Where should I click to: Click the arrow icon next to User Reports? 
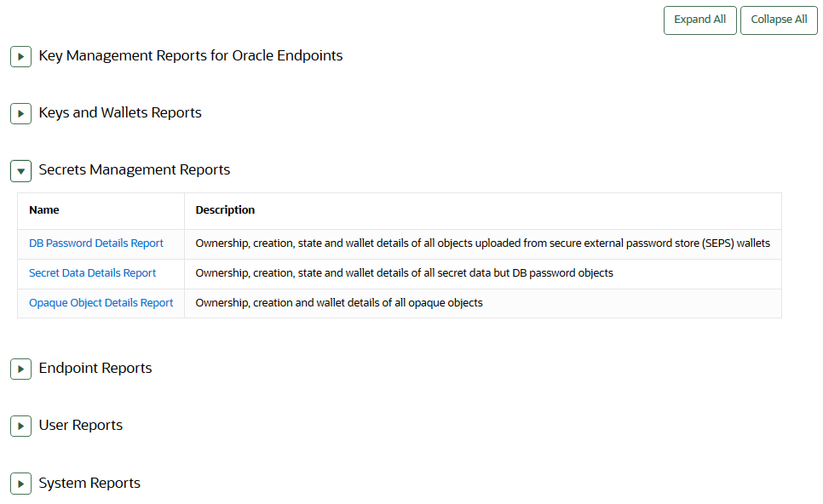[20, 426]
